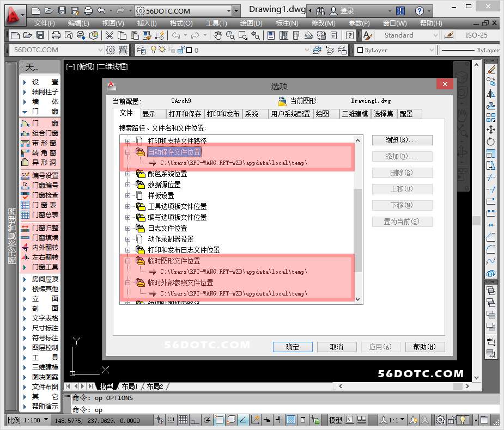Image resolution: width=504 pixels, height=430 pixels.
Task: Click the workspace settings gear in status bar
Action: (440, 420)
